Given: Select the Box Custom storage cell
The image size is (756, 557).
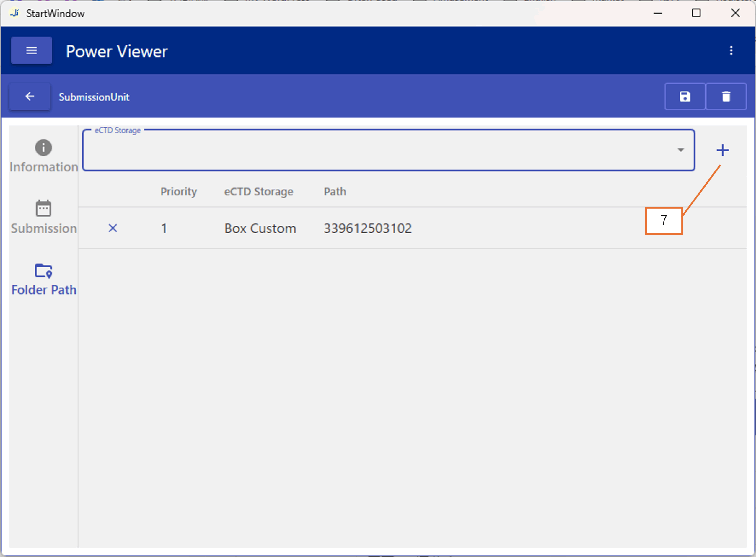Looking at the screenshot, I should point(260,228).
